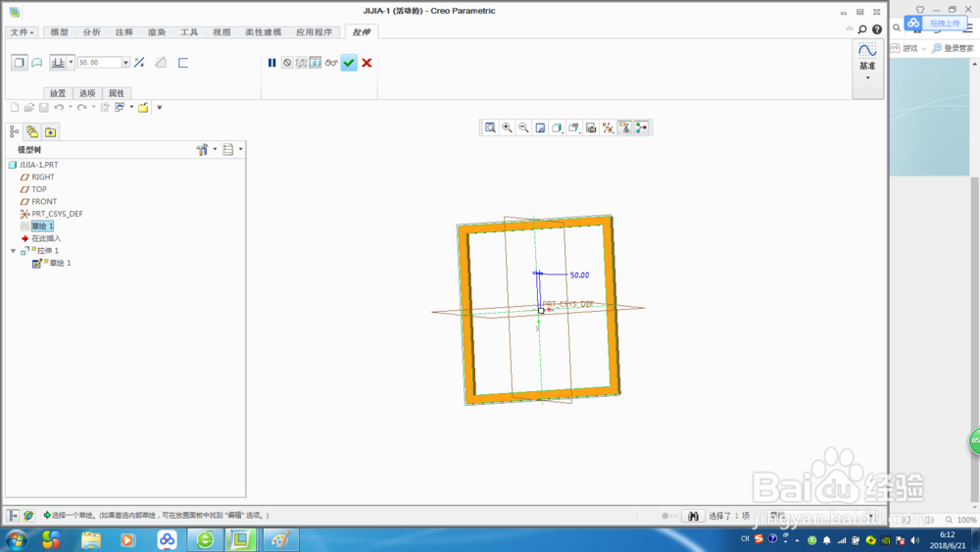This screenshot has height=552, width=980.
Task: Select PRT_CSYS_DEF in model tree
Action: (57, 214)
